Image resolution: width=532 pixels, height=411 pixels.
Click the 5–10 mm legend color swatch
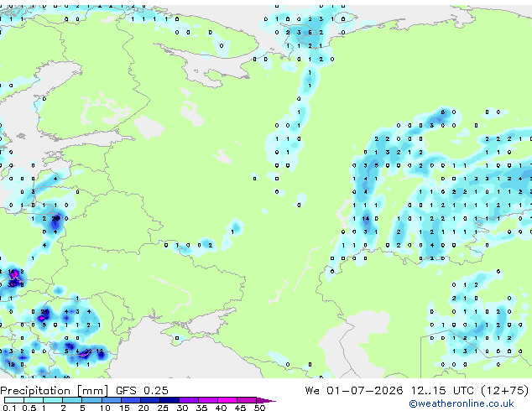click(x=91, y=400)
